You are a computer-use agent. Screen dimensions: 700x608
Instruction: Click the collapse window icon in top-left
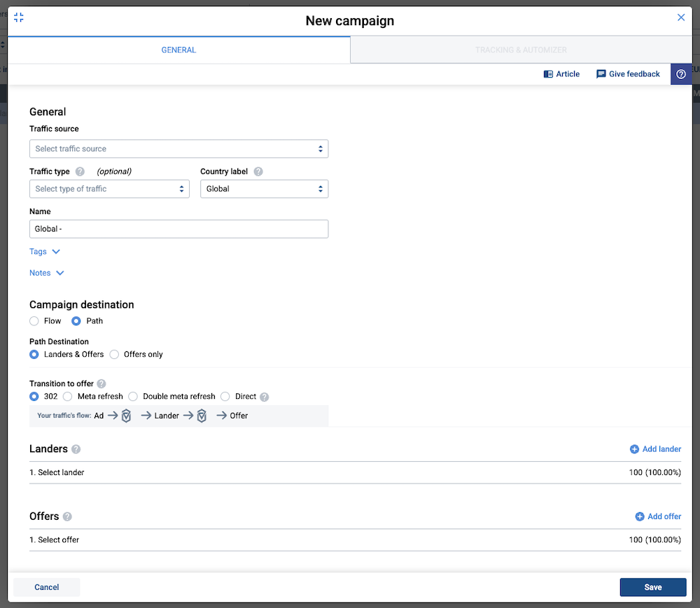(19, 17)
